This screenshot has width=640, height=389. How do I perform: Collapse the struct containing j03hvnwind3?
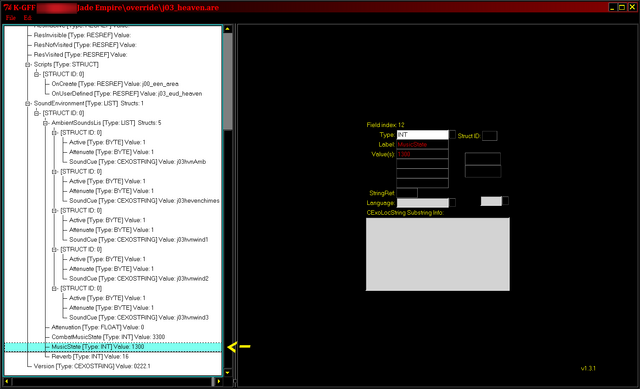(x=54, y=288)
